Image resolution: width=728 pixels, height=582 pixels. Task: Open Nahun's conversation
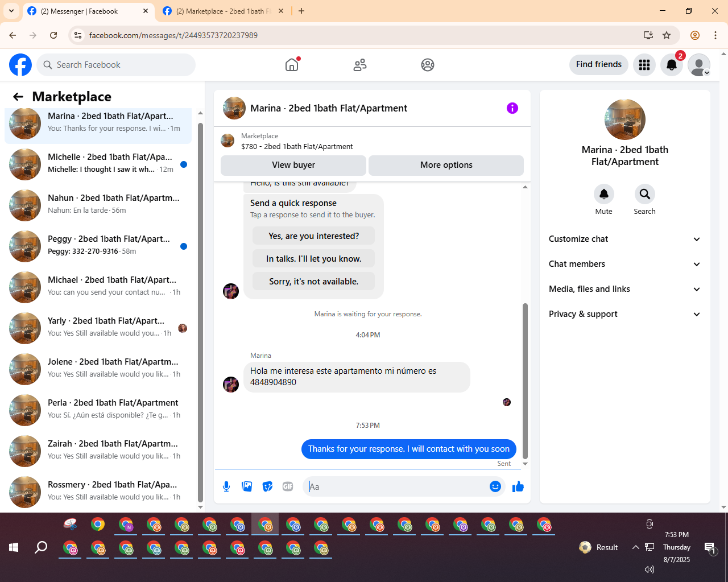pos(98,205)
